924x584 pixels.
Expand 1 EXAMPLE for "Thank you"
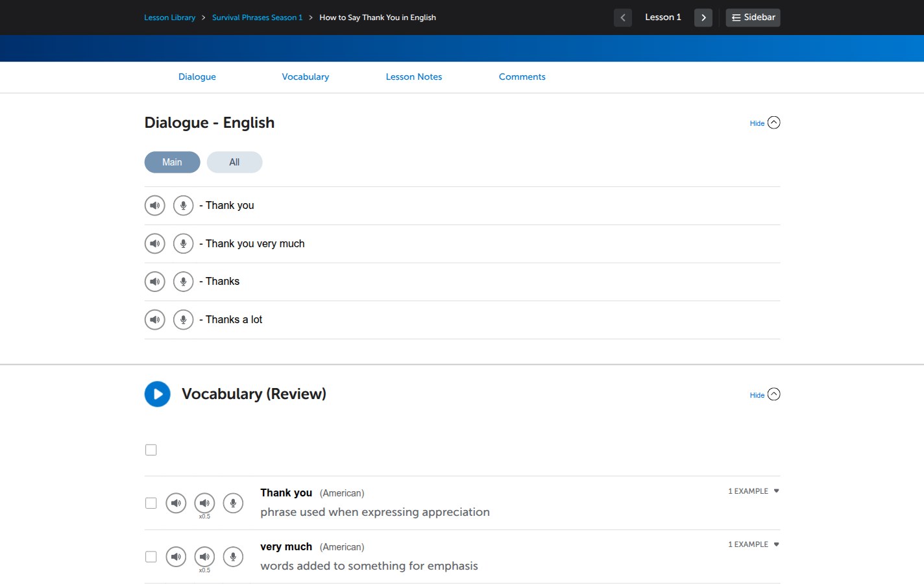coord(753,491)
